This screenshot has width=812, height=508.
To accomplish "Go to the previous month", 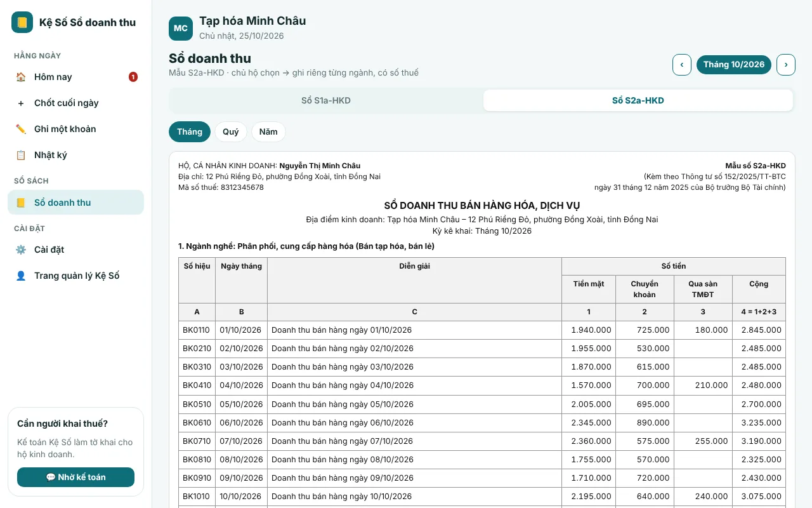I will click(682, 65).
